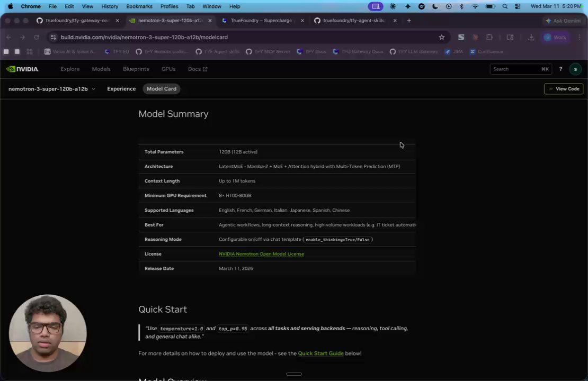The height and width of the screenshot is (381, 588).
Task: Open the battery status icon
Action: pyautogui.click(x=490, y=6)
